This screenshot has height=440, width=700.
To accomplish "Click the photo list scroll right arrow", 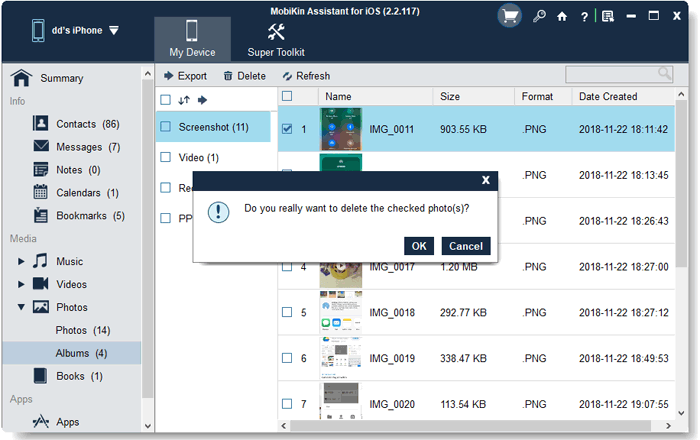I will 668,426.
